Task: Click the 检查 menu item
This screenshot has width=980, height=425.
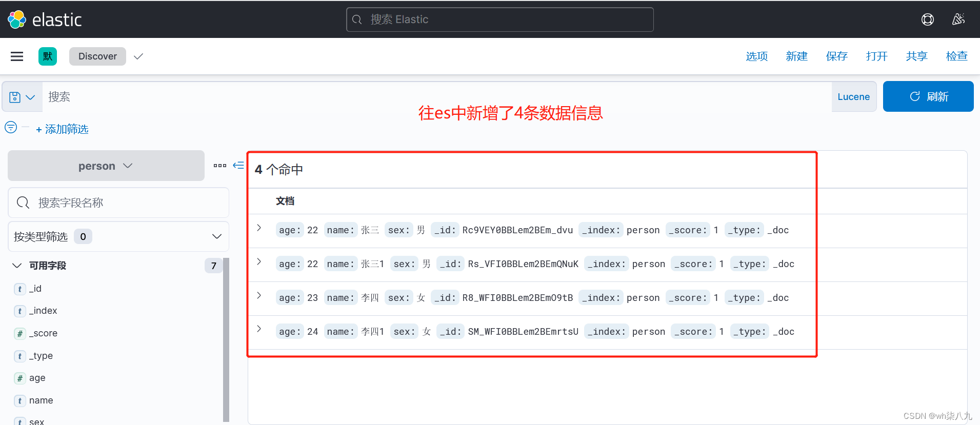Action: point(956,56)
